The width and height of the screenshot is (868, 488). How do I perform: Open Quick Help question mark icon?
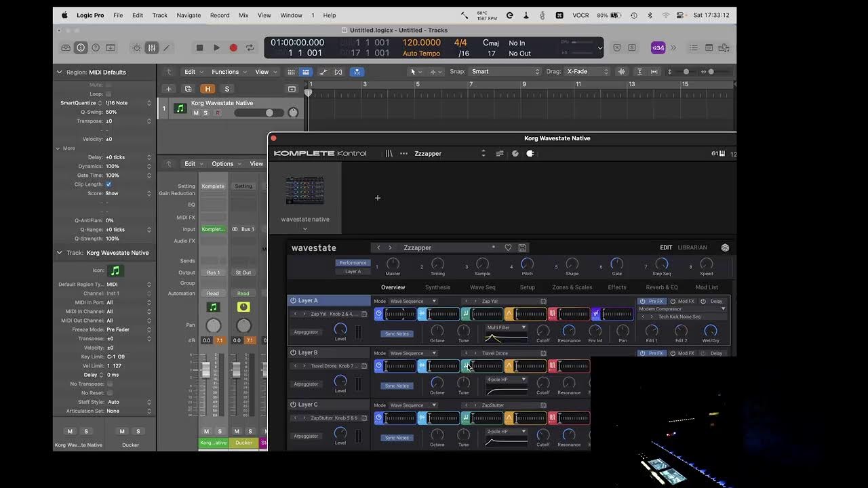click(96, 48)
